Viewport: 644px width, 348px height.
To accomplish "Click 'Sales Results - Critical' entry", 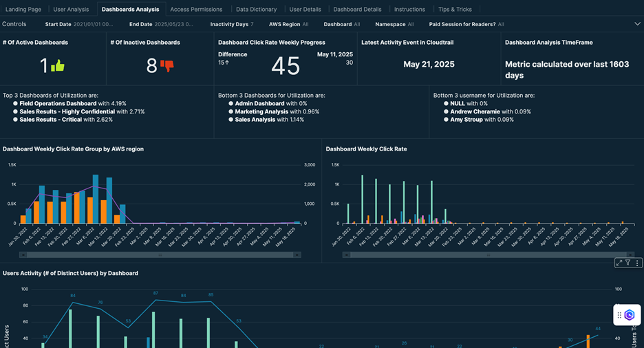I will (50, 120).
